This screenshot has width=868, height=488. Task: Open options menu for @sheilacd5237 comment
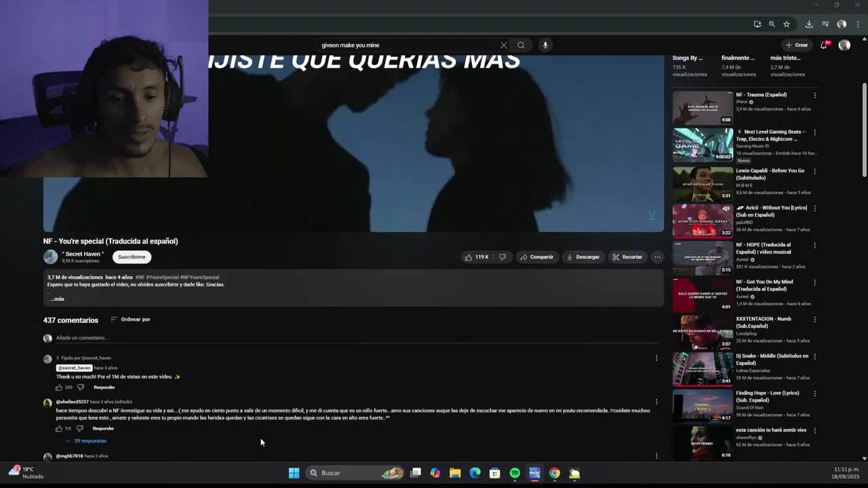[656, 402]
